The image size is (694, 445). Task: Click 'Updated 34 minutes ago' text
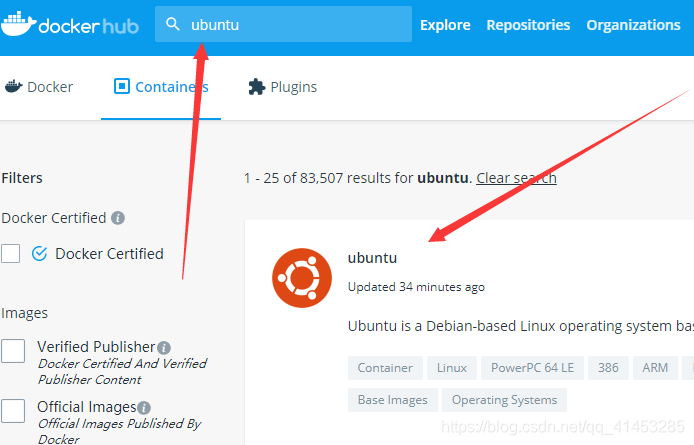tap(416, 287)
